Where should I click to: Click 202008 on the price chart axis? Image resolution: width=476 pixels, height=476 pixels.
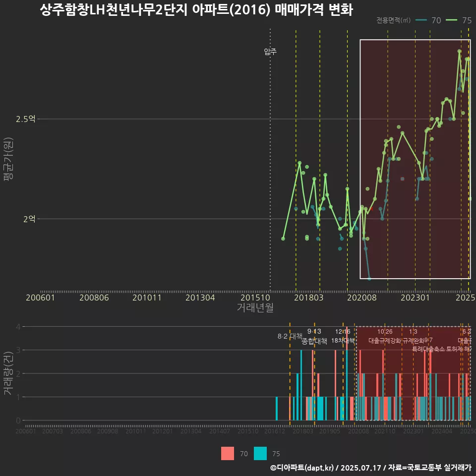[x=362, y=298]
